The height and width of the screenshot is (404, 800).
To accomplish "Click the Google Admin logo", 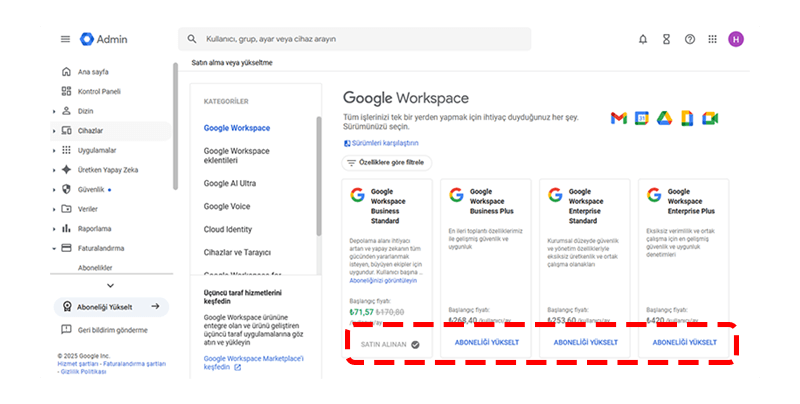I will tap(104, 39).
